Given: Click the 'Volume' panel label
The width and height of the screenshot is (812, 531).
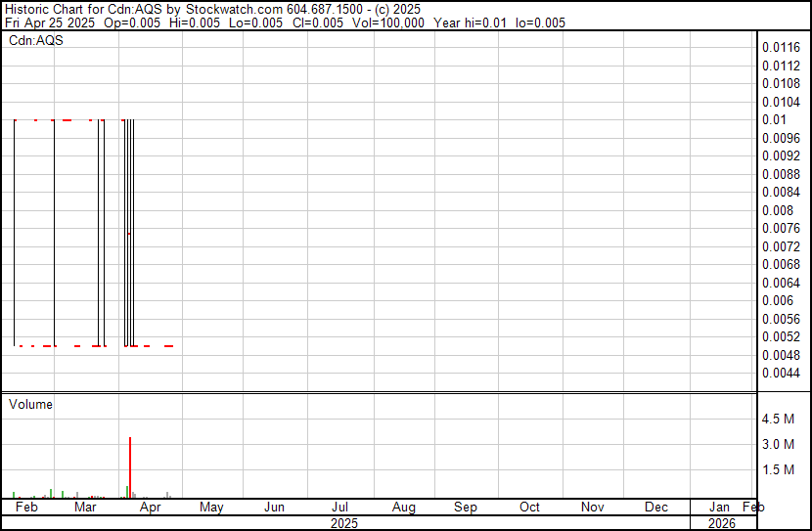Looking at the screenshot, I should tap(30, 404).
